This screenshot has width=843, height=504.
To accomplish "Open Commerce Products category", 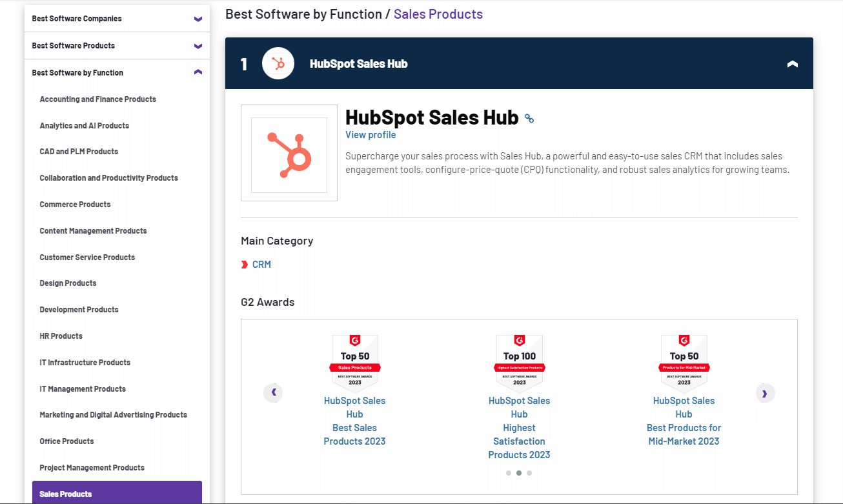I will coord(75,205).
